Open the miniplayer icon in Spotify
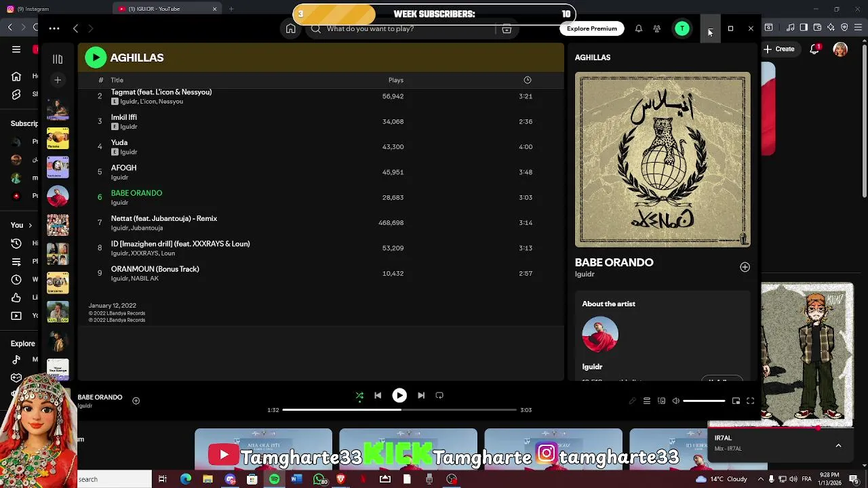 click(736, 401)
